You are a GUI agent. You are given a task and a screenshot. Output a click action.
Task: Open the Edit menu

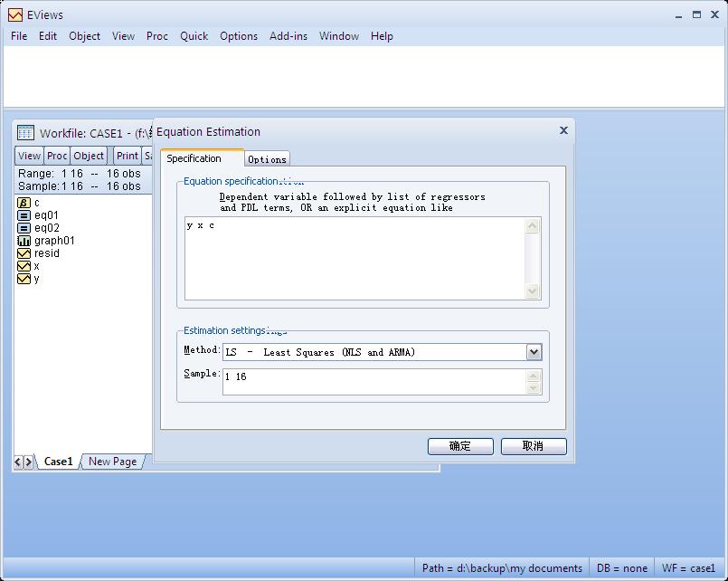click(x=48, y=36)
